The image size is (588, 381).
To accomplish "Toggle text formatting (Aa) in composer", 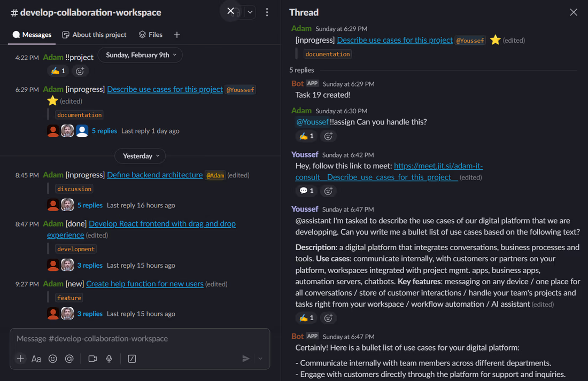I will pyautogui.click(x=36, y=359).
